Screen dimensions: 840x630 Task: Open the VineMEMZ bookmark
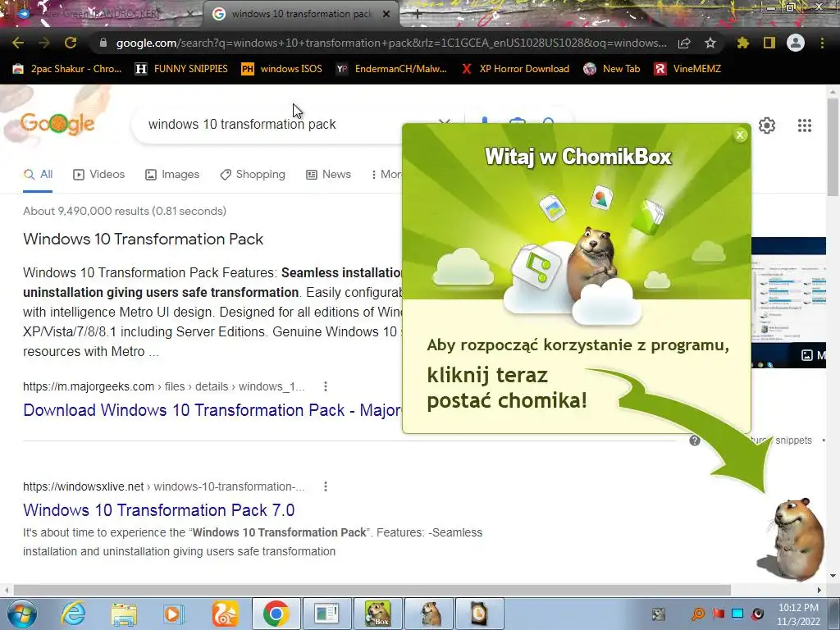(x=688, y=69)
